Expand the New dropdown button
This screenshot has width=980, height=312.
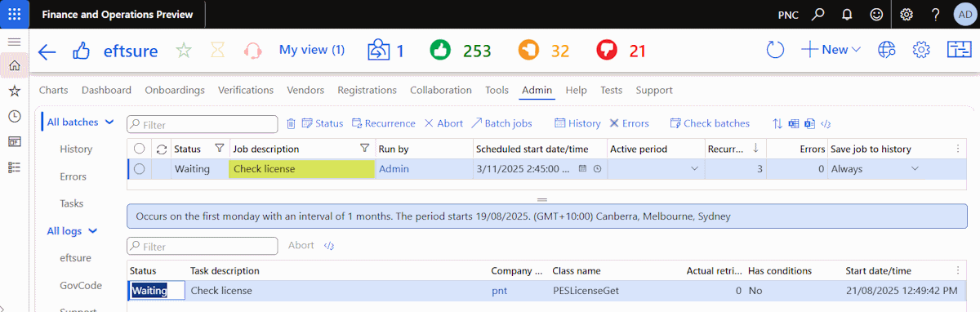point(831,50)
